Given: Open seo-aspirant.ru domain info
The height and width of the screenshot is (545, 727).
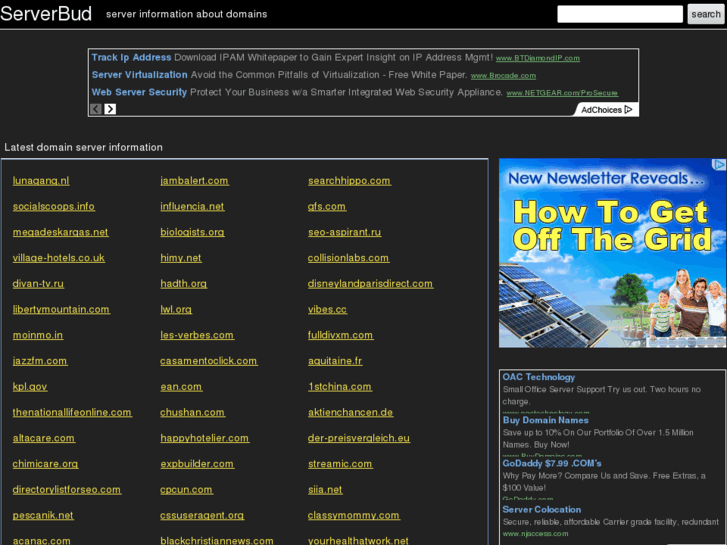Looking at the screenshot, I should [344, 232].
